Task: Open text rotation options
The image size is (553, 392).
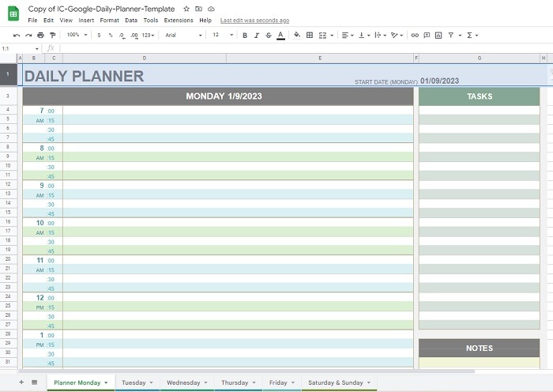Action: [397, 36]
